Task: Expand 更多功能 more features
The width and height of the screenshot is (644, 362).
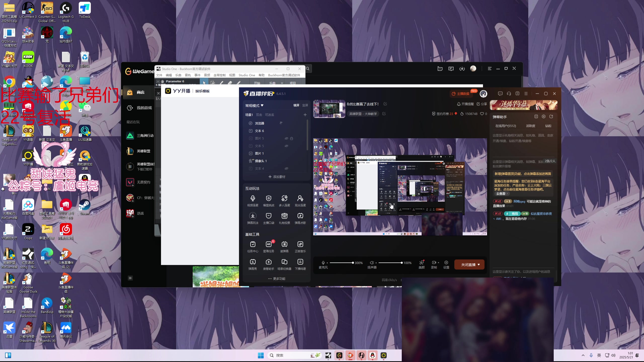Action: 276,279
